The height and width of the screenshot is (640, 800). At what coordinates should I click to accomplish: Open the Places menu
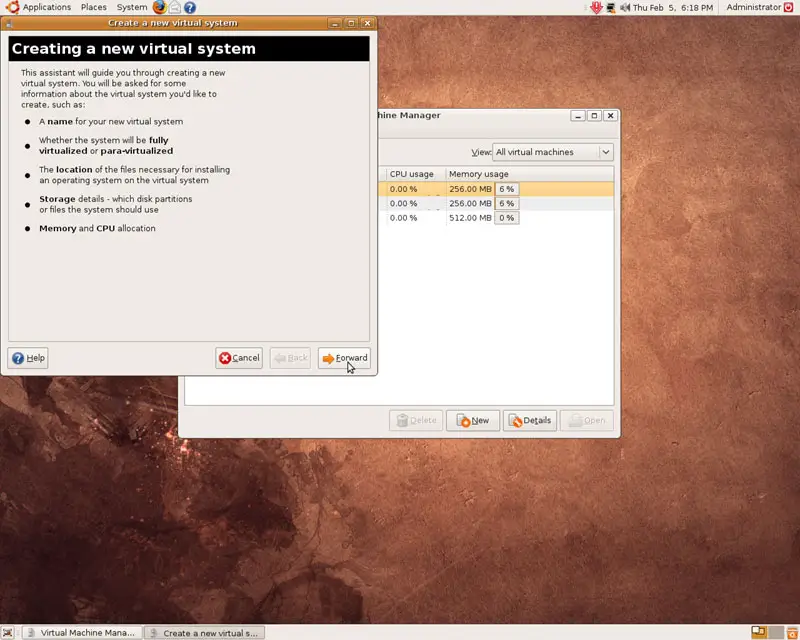point(94,7)
